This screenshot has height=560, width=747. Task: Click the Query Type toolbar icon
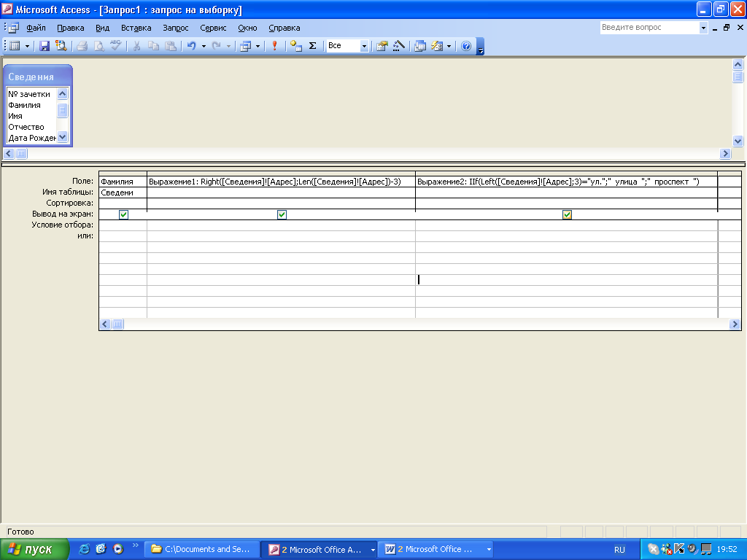pos(245,46)
